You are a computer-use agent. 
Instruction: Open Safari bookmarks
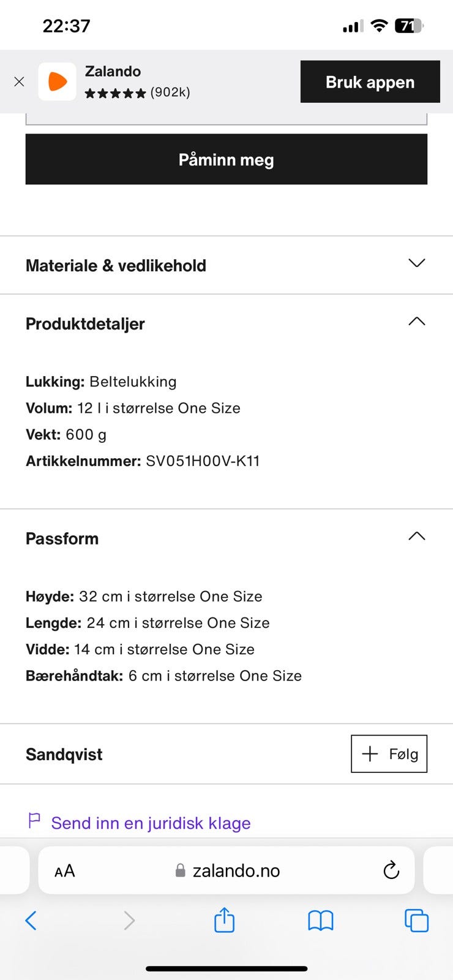[x=320, y=920]
